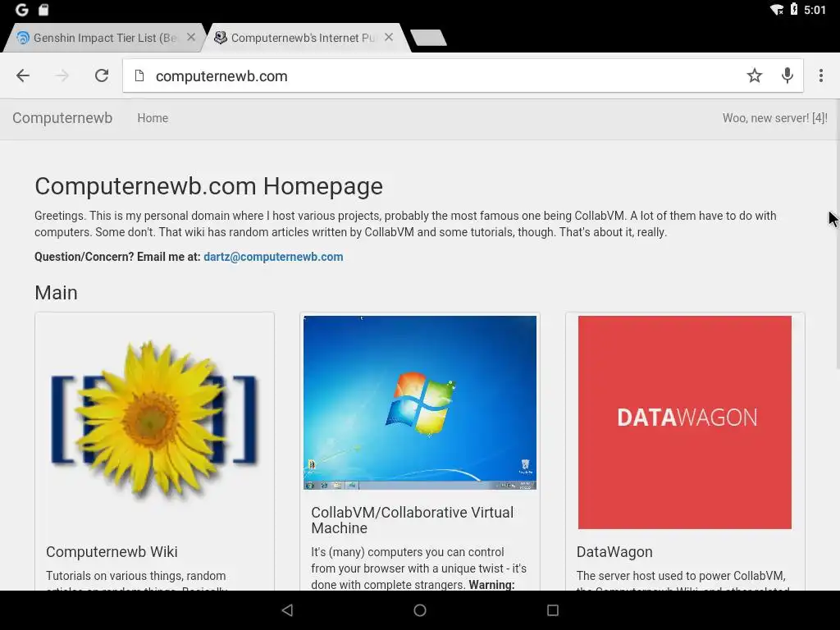Click the Main section heading
Screen dimensions: 840x630
pos(57,293)
